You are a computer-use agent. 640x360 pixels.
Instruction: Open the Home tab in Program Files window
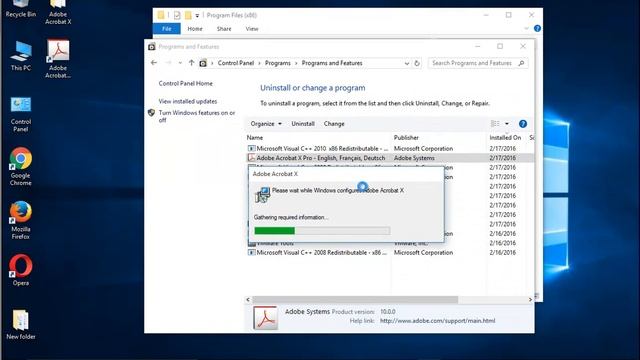click(x=195, y=29)
